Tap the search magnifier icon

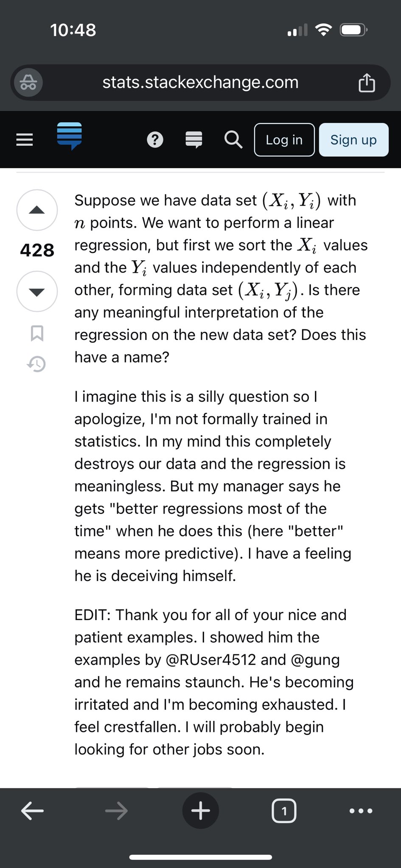[233, 139]
